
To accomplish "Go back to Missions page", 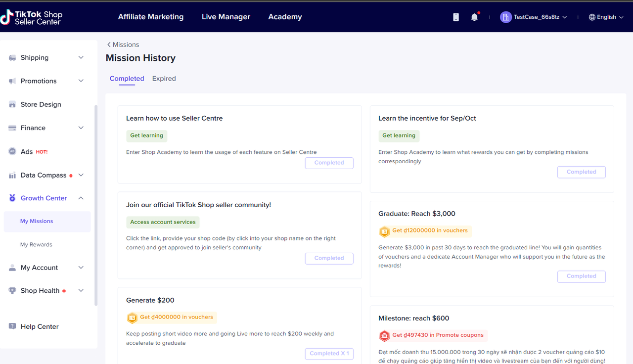I will click(x=123, y=45).
